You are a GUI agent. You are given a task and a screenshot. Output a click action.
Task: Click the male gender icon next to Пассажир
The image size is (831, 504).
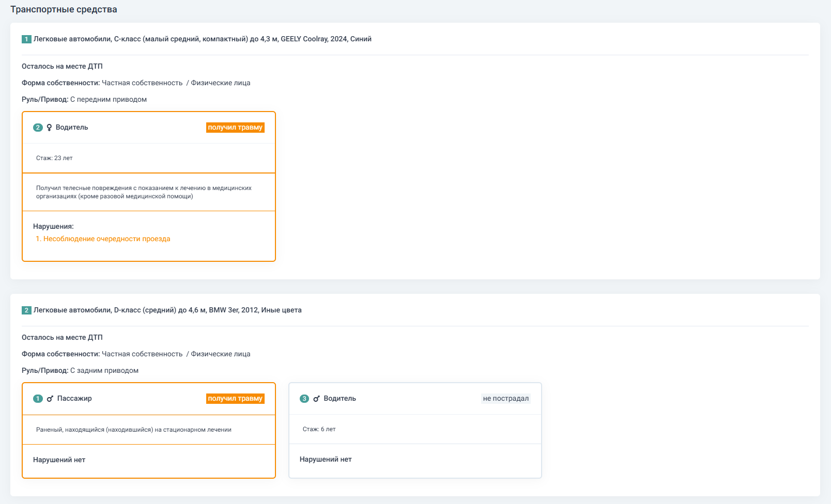[50, 399]
